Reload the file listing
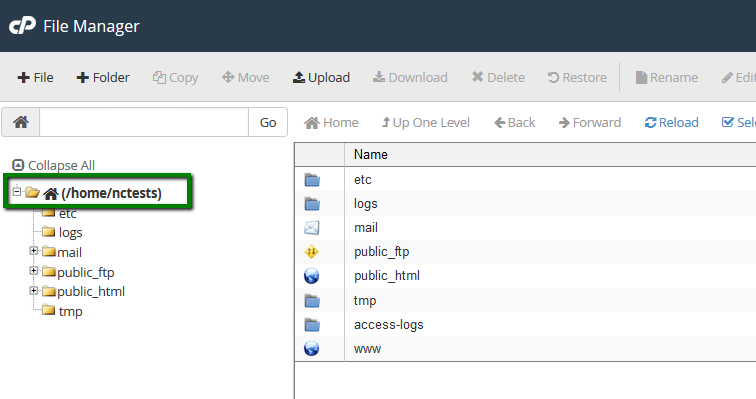The width and height of the screenshot is (756, 399). click(x=672, y=123)
